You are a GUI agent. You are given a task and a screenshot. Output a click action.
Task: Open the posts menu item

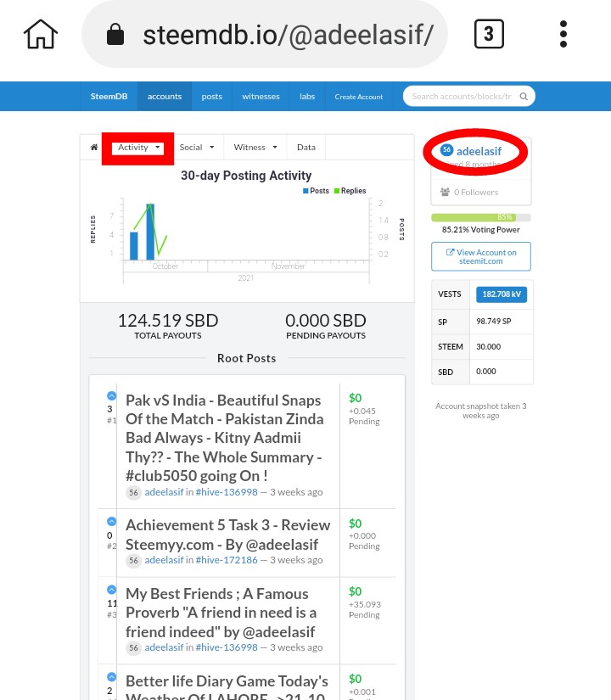[211, 97]
